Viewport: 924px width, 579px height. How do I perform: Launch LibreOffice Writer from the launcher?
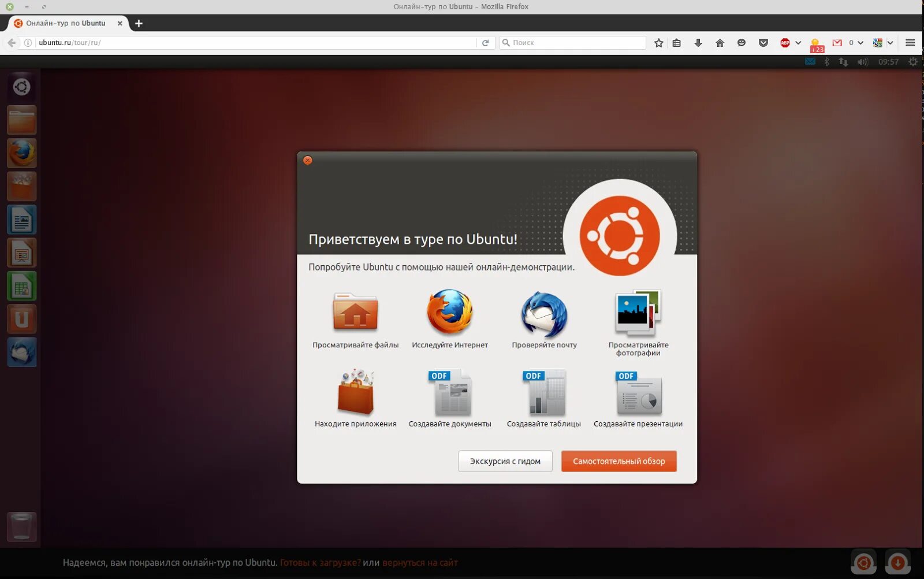22,220
